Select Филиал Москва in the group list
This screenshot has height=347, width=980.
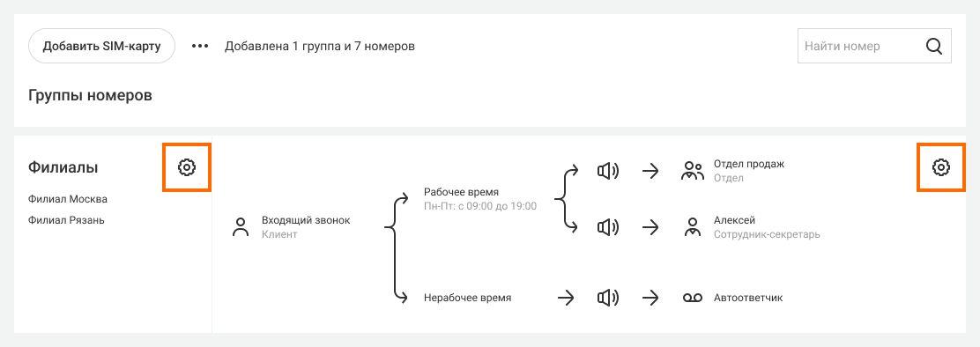(x=68, y=199)
